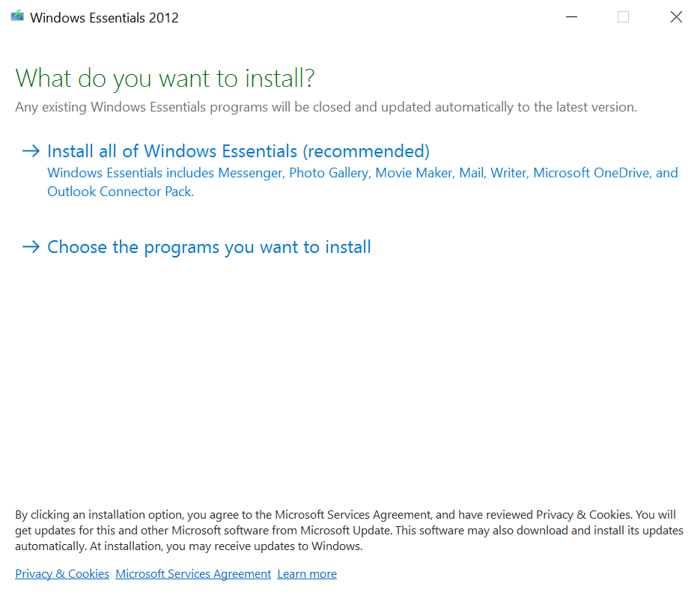
Task: Close the Windows Essentials installer window
Action: pyautogui.click(x=676, y=17)
